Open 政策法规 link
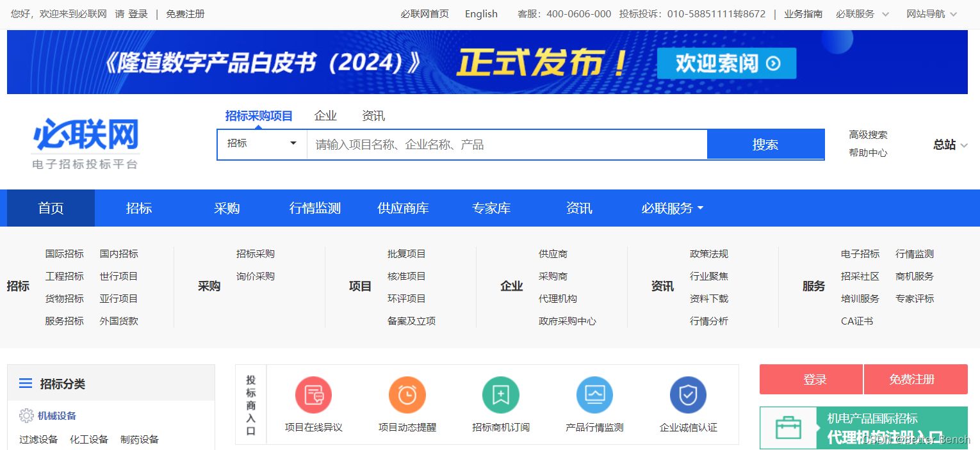980x450 pixels. pos(708,254)
